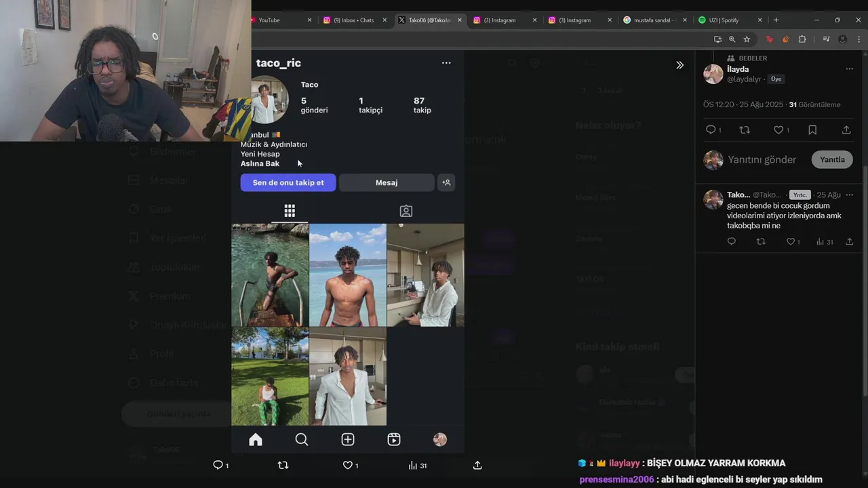Click the Yntc. badge on Tako's reply
Screen dimensions: 868x488
coord(800,195)
